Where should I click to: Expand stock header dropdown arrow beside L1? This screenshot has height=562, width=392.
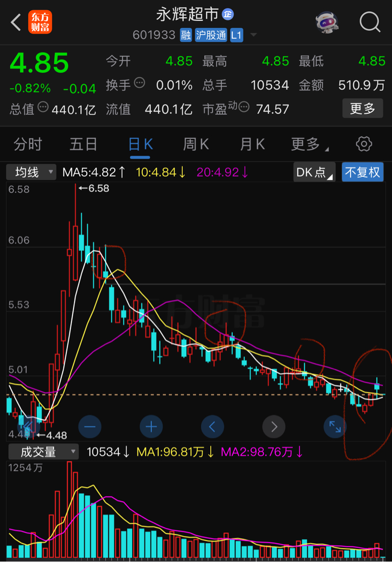(254, 35)
